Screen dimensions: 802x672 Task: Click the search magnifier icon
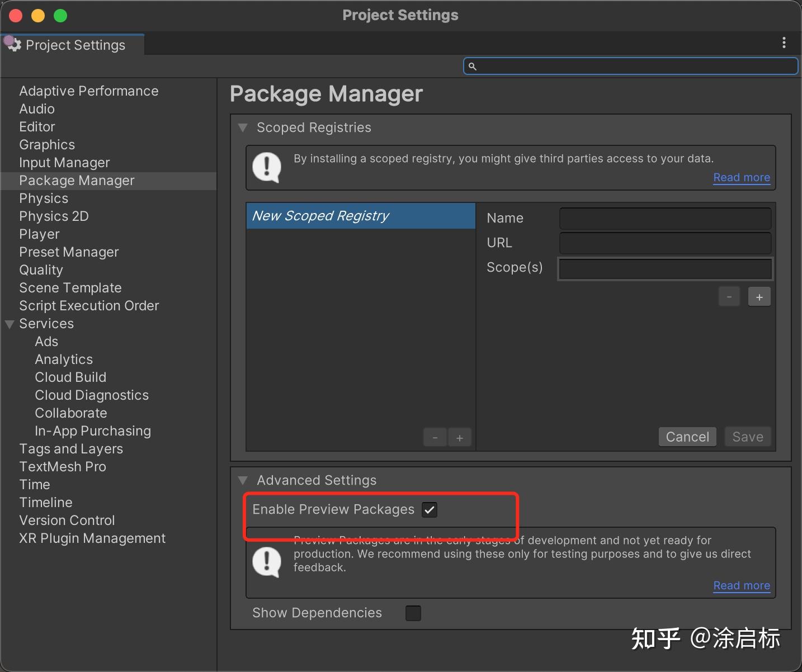[473, 66]
